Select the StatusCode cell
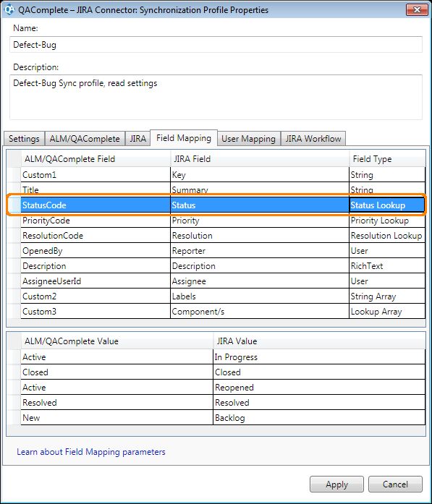This screenshot has width=432, height=504. (96, 205)
